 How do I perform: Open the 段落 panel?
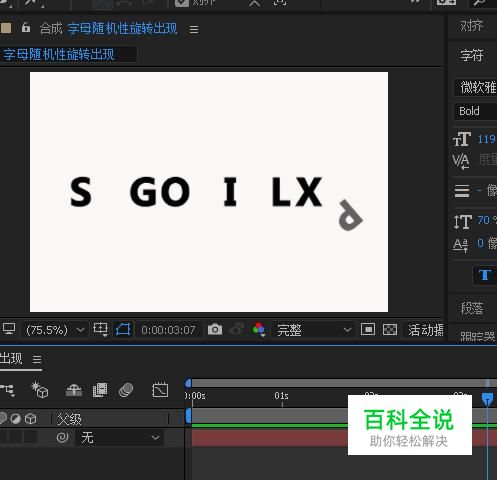pyautogui.click(x=472, y=309)
